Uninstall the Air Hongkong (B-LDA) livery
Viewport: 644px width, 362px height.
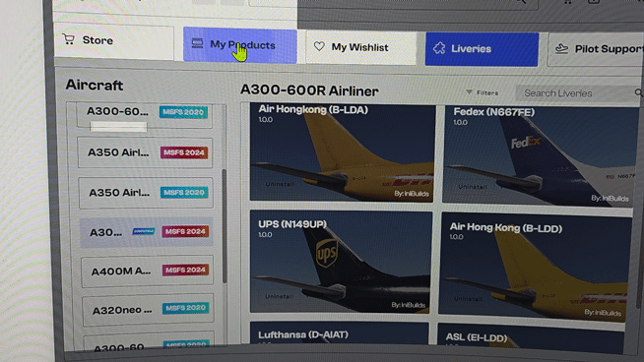point(280,184)
